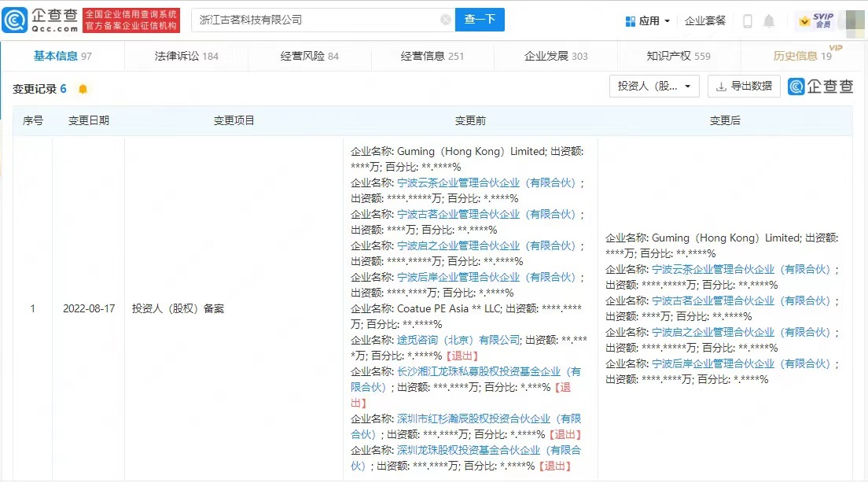Click the mobile phone icon in header
Screen dimensions: 868x483
pyautogui.click(x=748, y=21)
